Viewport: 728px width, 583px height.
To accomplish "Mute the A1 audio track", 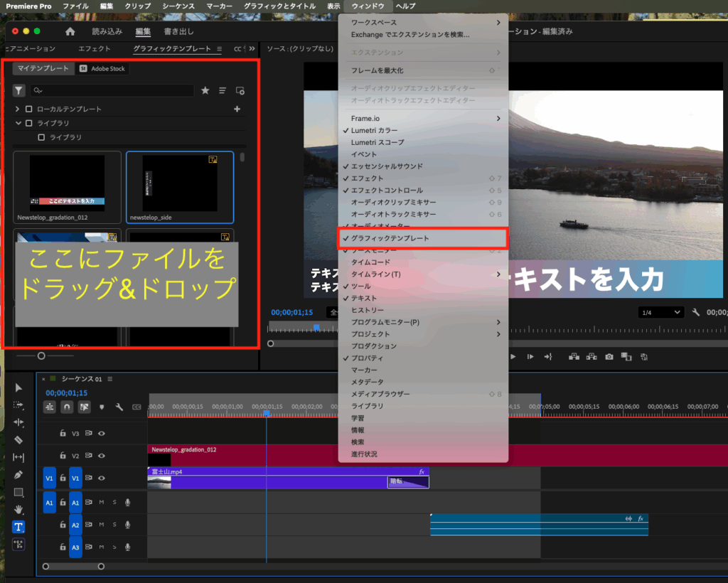I will [x=102, y=503].
